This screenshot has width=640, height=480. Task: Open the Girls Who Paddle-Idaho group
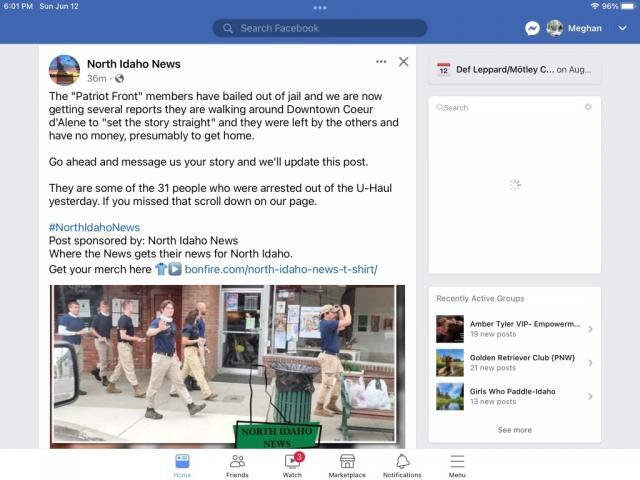[515, 396]
